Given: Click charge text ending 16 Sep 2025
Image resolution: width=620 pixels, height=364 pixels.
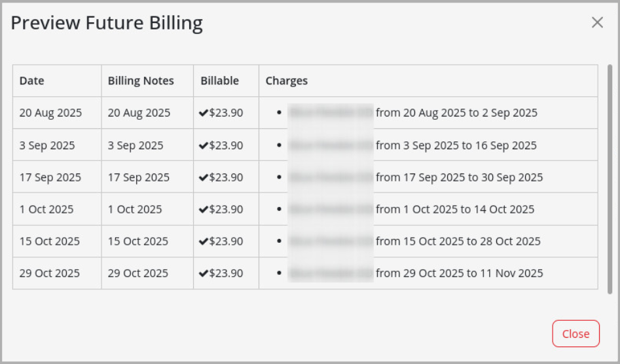Looking at the screenshot, I should [456, 145].
